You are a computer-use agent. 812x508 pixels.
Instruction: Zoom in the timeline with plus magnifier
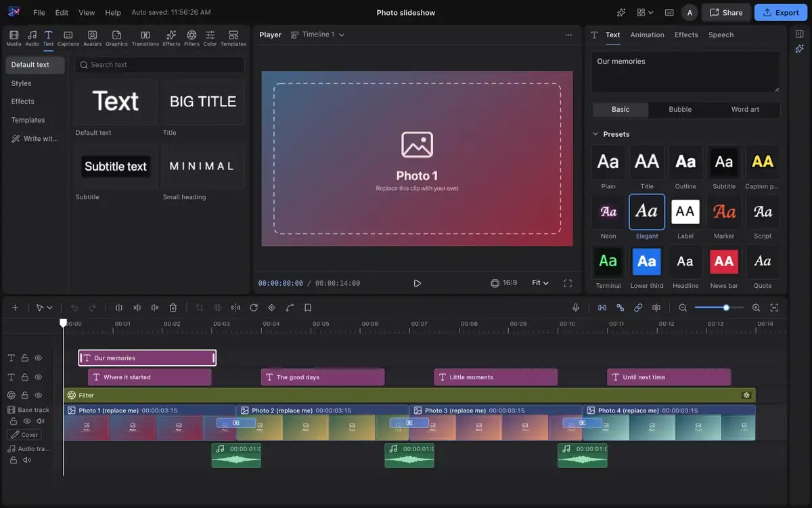[757, 308]
